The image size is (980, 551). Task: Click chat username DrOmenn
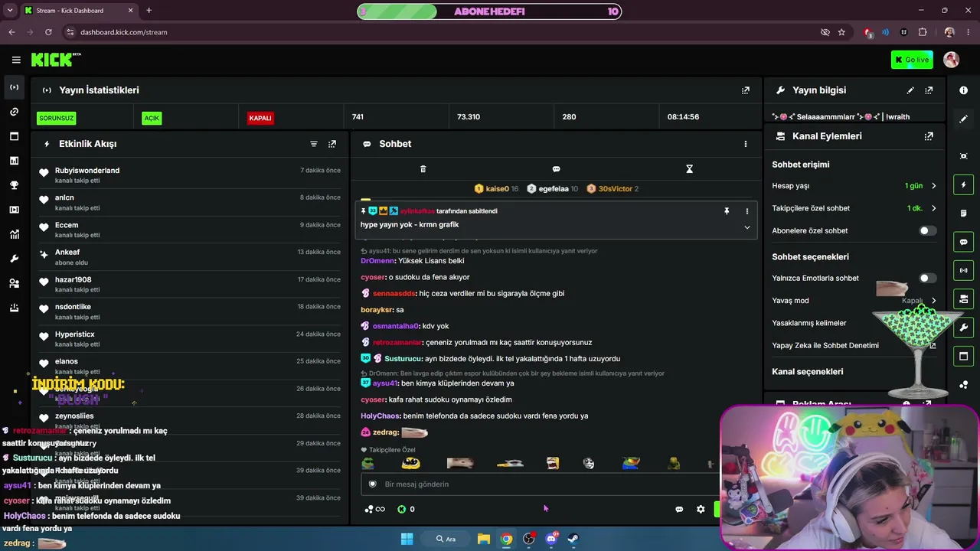(x=377, y=261)
